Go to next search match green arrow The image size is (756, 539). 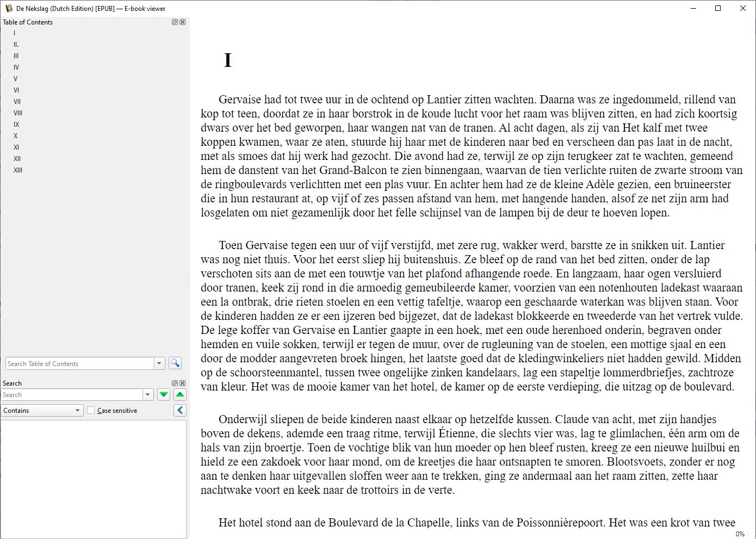point(164,395)
